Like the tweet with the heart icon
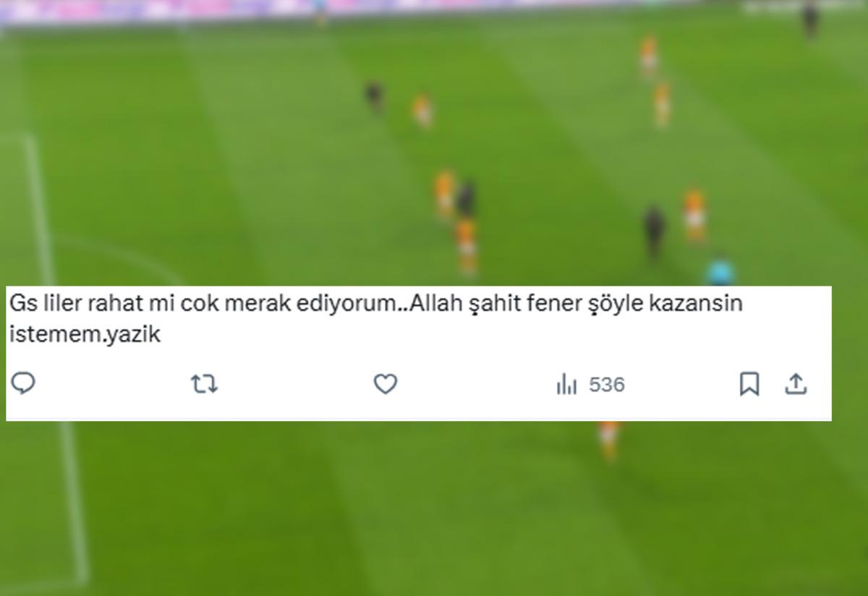This screenshot has height=596, width=868. point(385,384)
